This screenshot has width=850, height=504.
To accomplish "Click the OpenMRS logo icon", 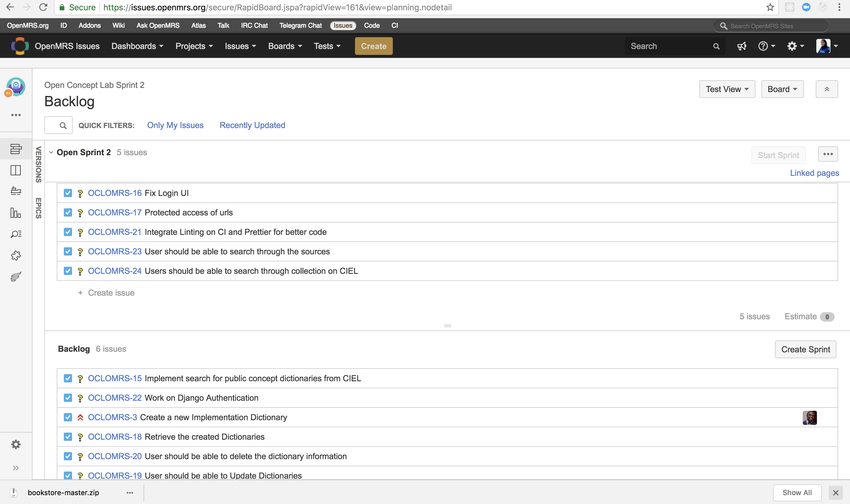I will tap(20, 46).
